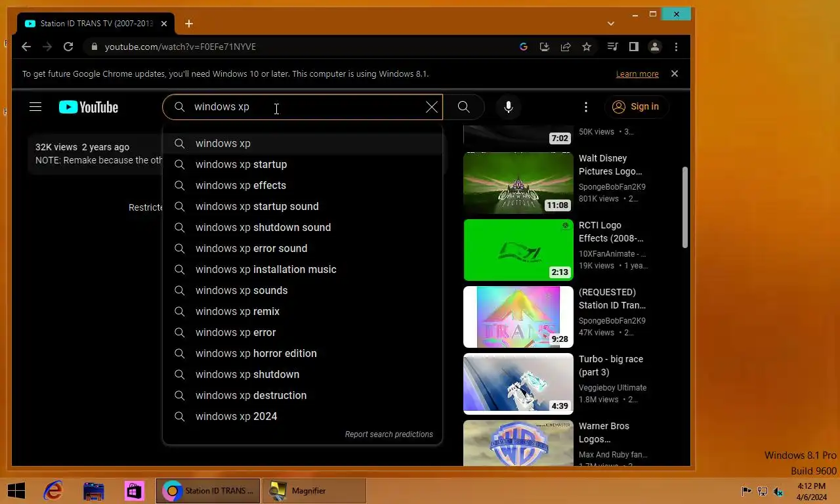Share this page icon
The width and height of the screenshot is (840, 504).
click(565, 47)
